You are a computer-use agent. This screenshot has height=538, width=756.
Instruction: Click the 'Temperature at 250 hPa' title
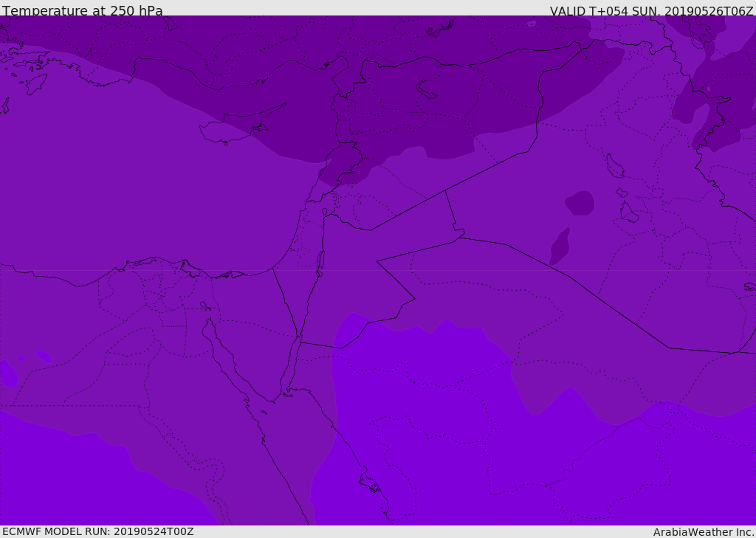pyautogui.click(x=83, y=10)
